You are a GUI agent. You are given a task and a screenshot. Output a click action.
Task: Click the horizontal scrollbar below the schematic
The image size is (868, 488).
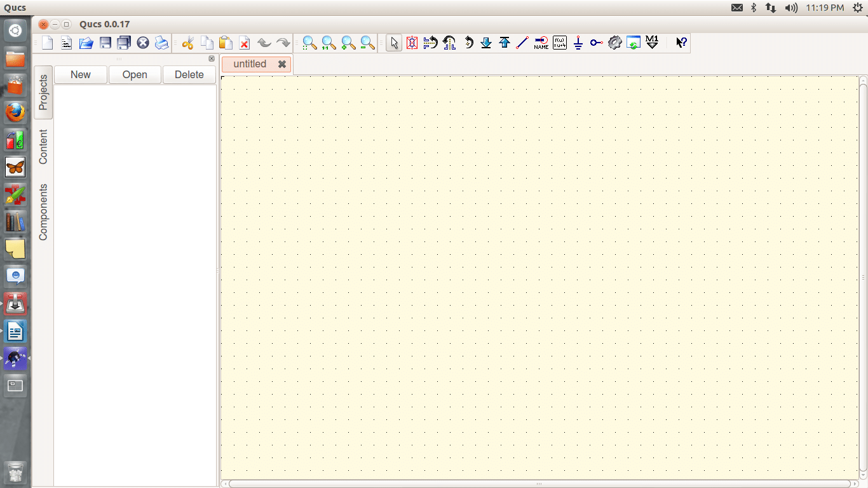pyautogui.click(x=539, y=484)
